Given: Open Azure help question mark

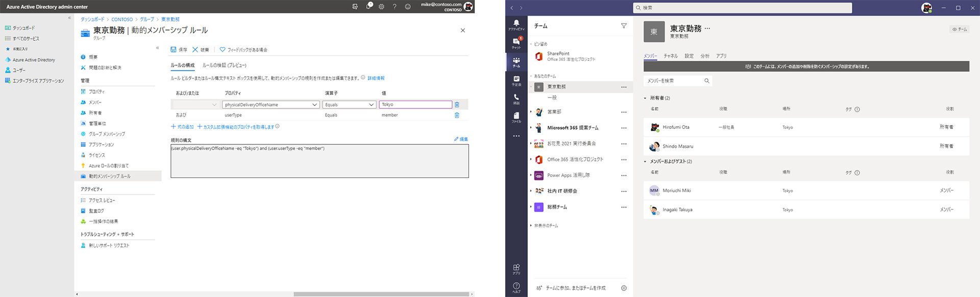Looking at the screenshot, I should click(x=395, y=7).
